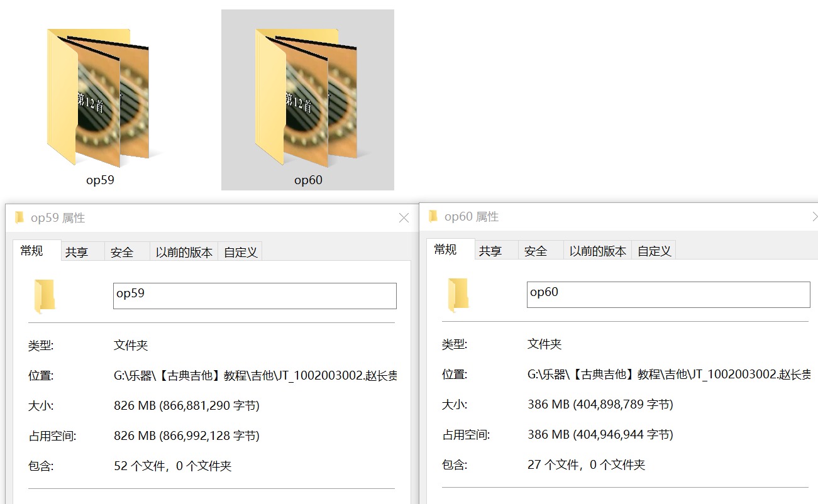Close the op59 属性 dialog
Image resolution: width=818 pixels, height=504 pixels.
click(x=404, y=218)
